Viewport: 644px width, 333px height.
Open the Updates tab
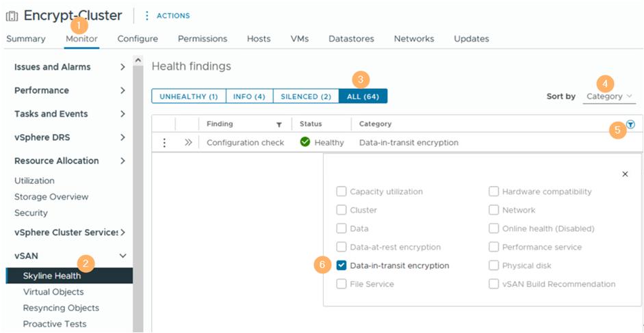[x=472, y=38]
